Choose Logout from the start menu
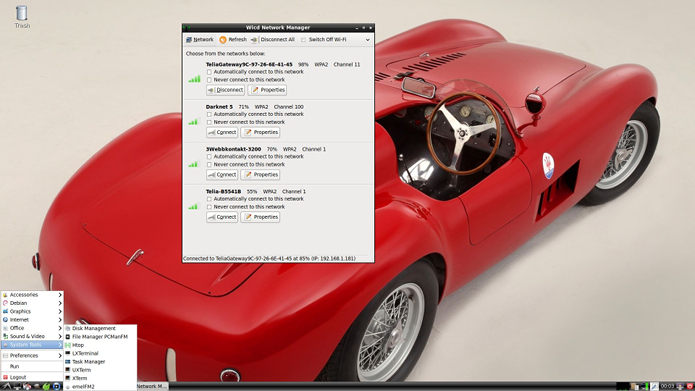Image resolution: width=695 pixels, height=391 pixels. (x=32, y=377)
